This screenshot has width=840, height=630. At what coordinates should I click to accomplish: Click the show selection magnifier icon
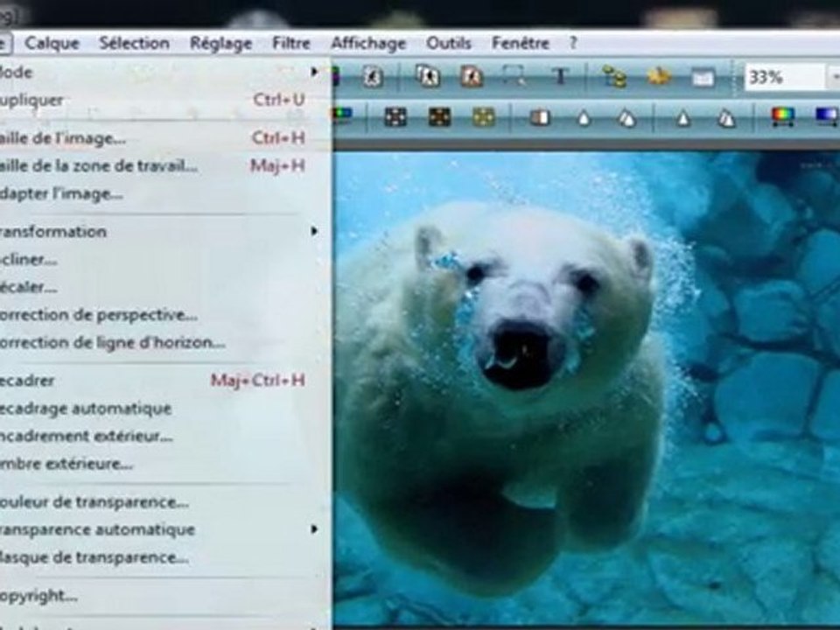click(514, 77)
